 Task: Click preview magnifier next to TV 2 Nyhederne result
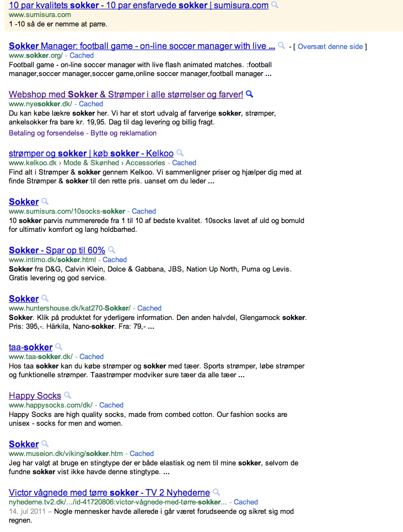tap(216, 493)
